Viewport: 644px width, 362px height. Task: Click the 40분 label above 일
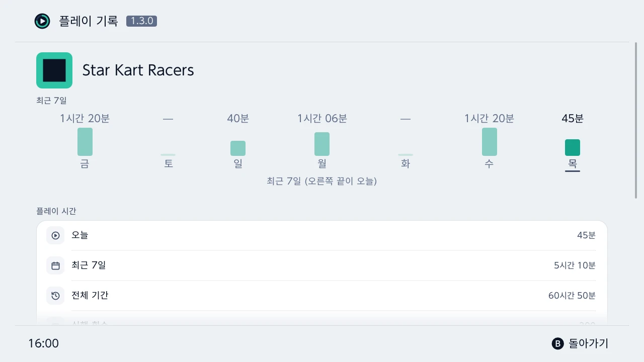point(238,119)
